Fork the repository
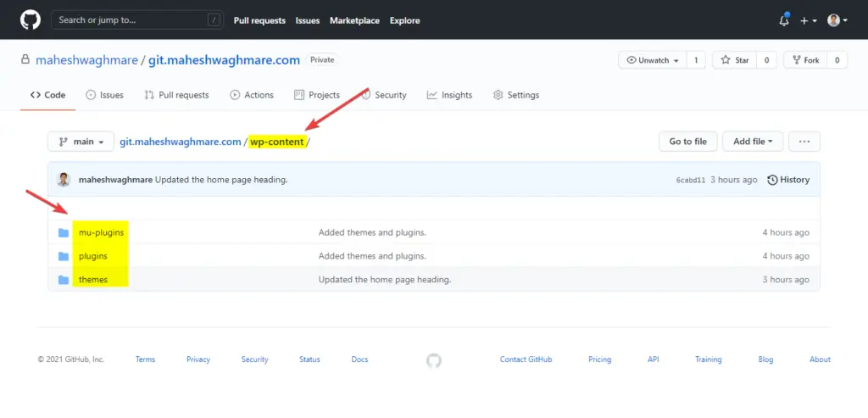This screenshot has width=868, height=418. pyautogui.click(x=805, y=60)
